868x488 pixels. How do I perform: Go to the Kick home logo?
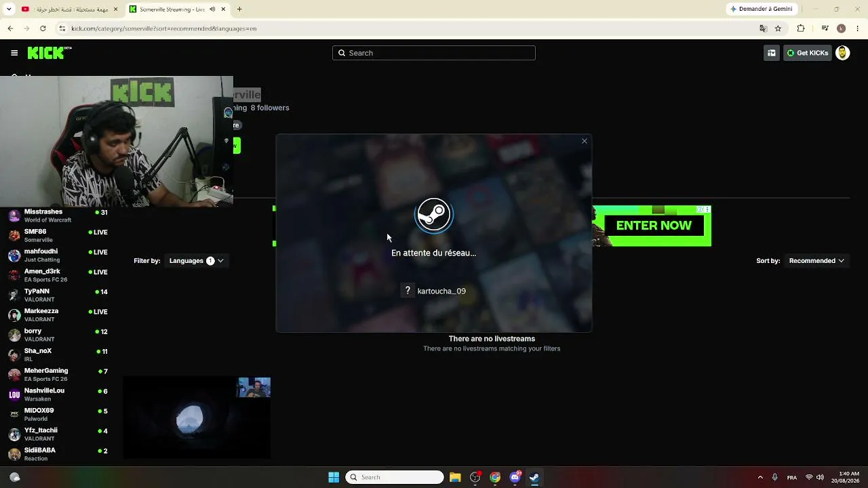pyautogui.click(x=50, y=53)
